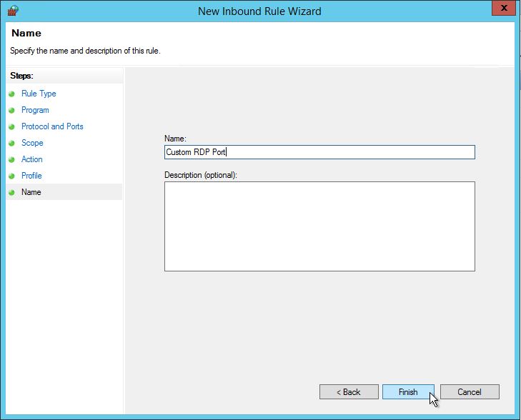
Task: Navigate to the Action step
Action: pyautogui.click(x=32, y=159)
